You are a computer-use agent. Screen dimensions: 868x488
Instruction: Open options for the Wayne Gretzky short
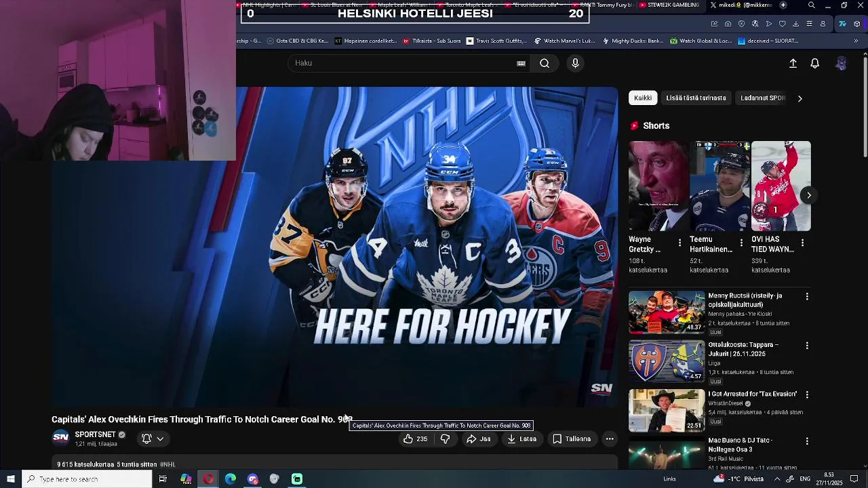(x=679, y=243)
